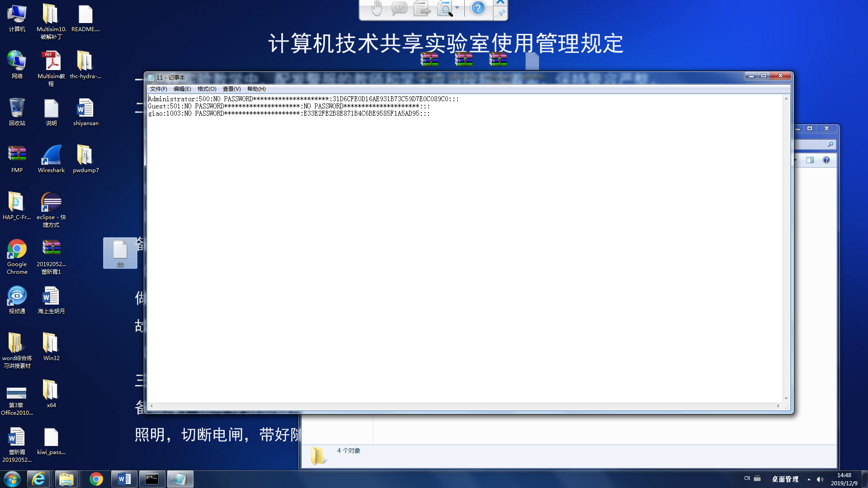Toggle the pushpin on the floating toolbar
868x488 pixels.
[x=500, y=14]
